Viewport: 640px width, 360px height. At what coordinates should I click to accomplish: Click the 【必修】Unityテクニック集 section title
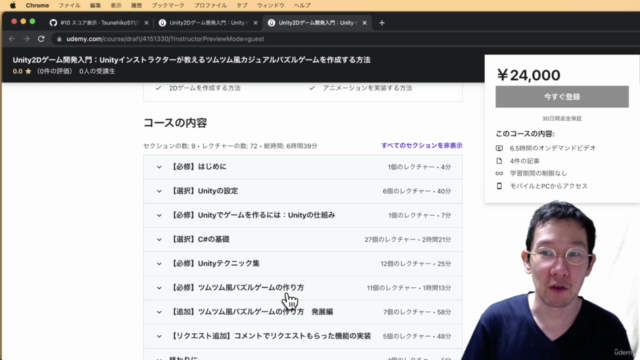click(x=215, y=263)
